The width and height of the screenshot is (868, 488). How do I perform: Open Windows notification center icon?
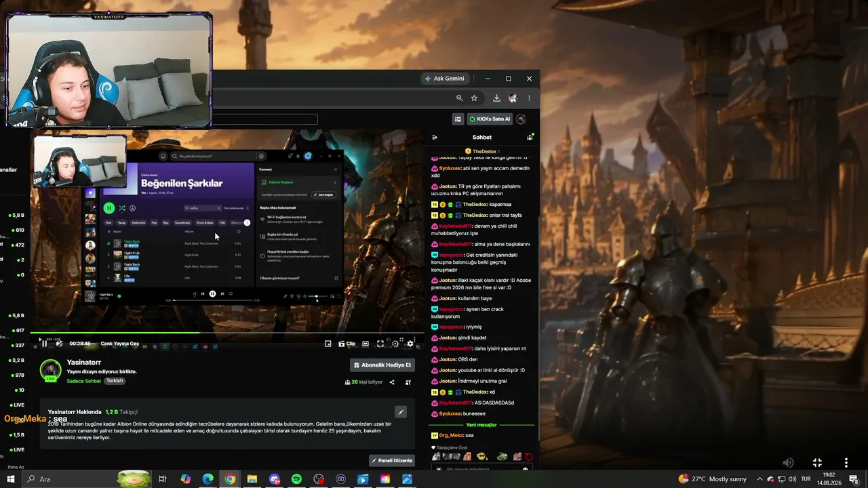854,479
